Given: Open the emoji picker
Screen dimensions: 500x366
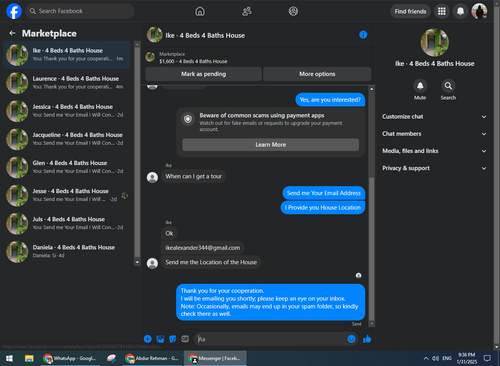Looking at the screenshot, I should [351, 339].
